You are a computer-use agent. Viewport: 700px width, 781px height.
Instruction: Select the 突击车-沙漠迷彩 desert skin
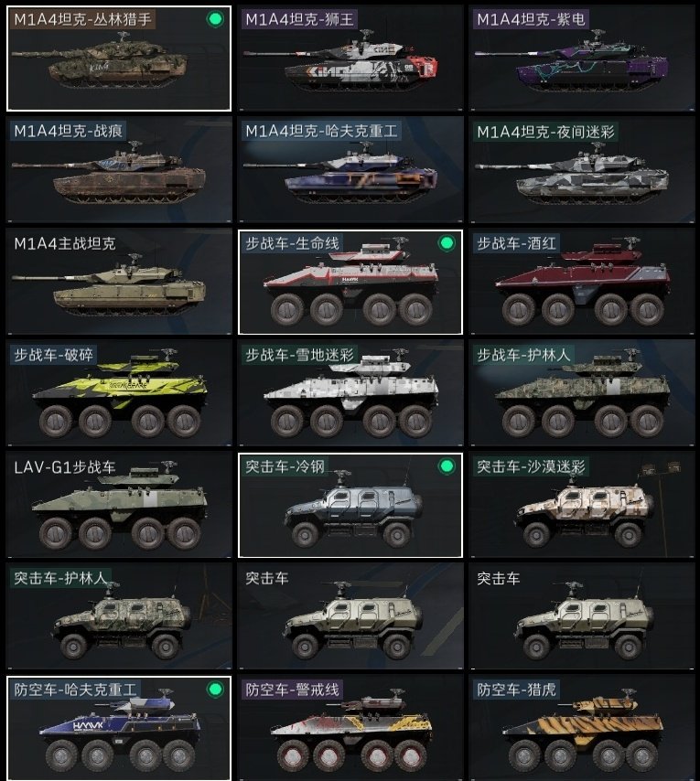point(582,505)
